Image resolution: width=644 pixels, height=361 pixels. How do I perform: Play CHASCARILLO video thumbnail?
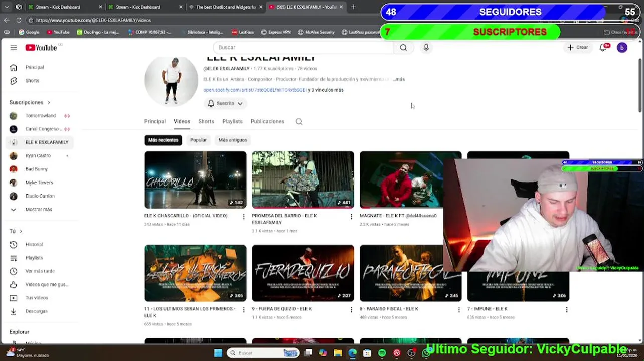pyautogui.click(x=196, y=179)
